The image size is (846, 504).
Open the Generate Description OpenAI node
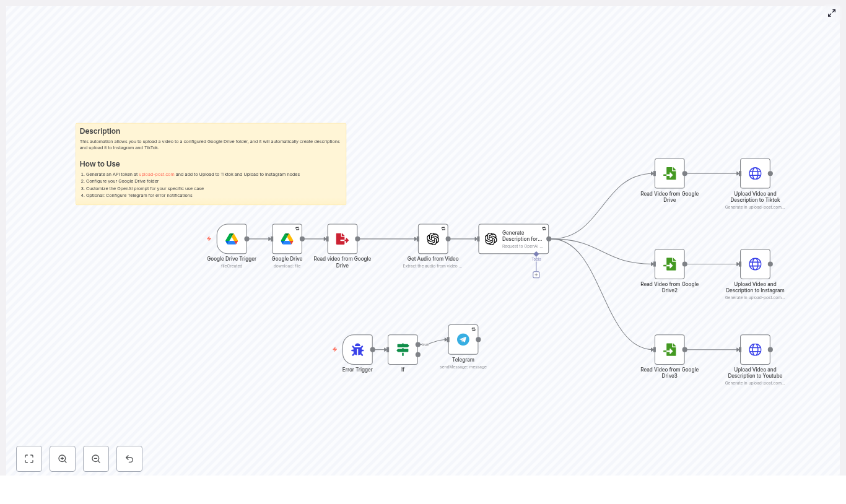point(513,238)
